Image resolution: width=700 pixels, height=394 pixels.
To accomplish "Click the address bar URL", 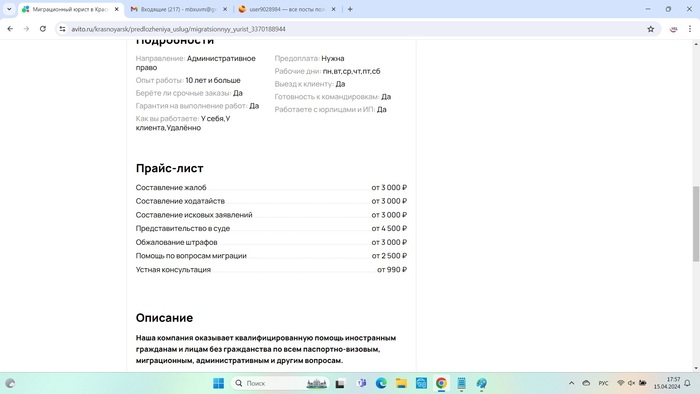I will (179, 29).
